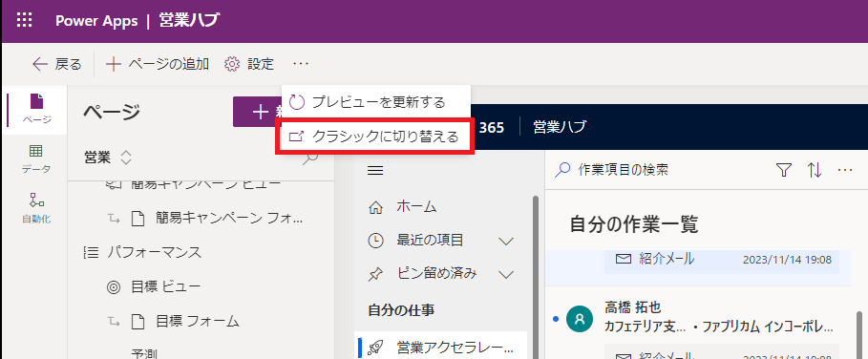Click 営業ハブ app name in preview header
This screenshot has height=359, width=868.
tap(560, 128)
